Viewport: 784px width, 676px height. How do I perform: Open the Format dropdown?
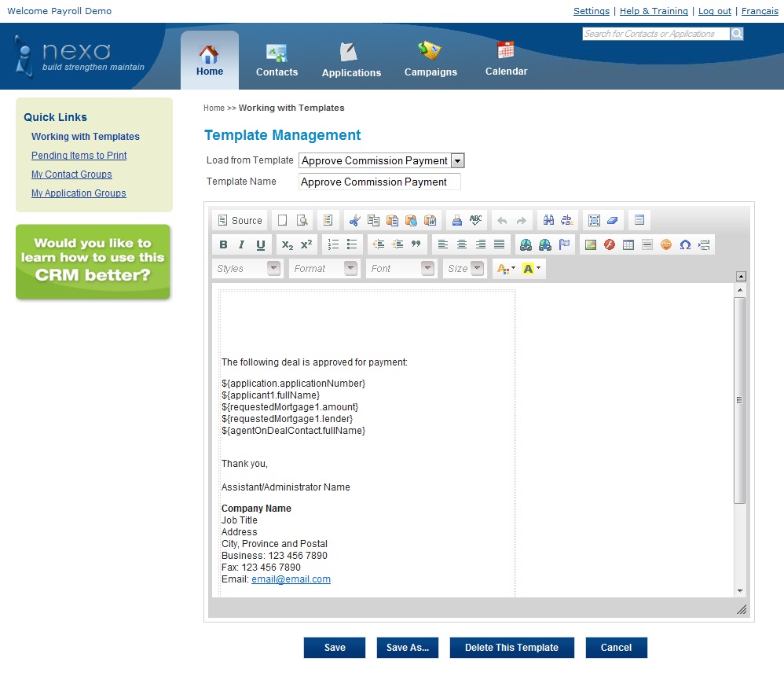point(325,269)
